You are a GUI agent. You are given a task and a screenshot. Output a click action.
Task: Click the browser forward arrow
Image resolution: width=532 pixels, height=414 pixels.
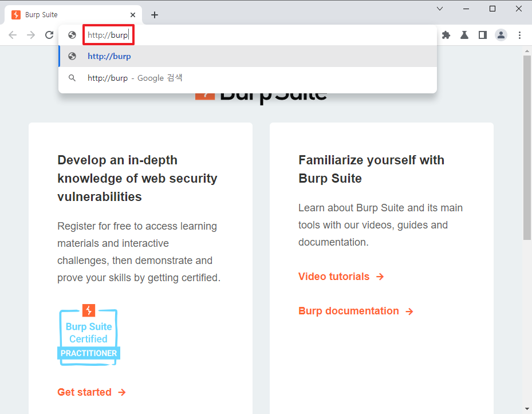pyautogui.click(x=31, y=35)
